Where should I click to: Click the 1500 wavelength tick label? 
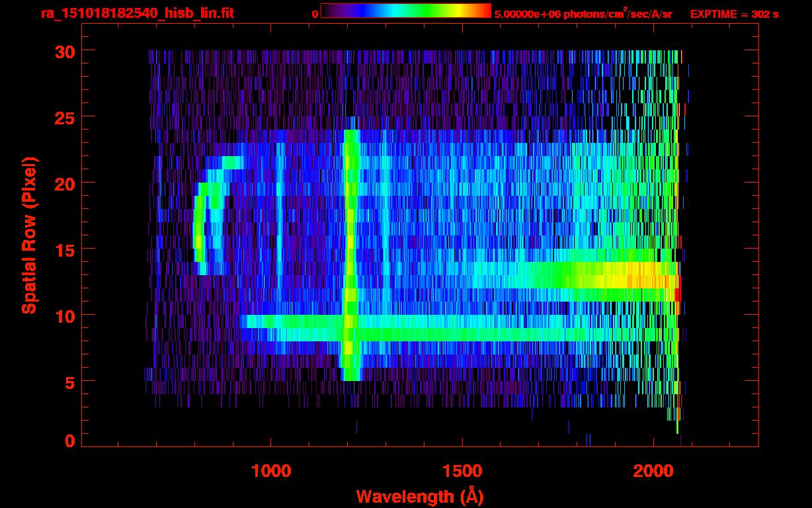(462, 470)
